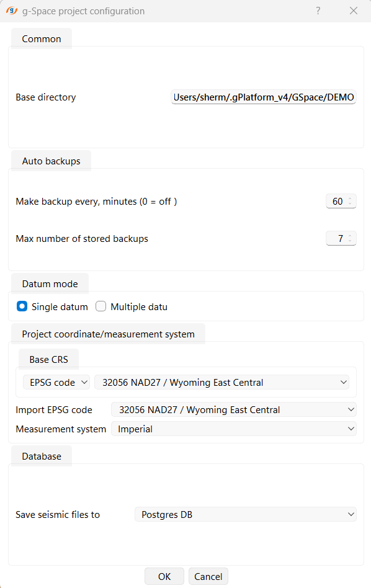Image resolution: width=371 pixels, height=588 pixels.
Task: Click the Base directory path field
Action: tap(263, 97)
